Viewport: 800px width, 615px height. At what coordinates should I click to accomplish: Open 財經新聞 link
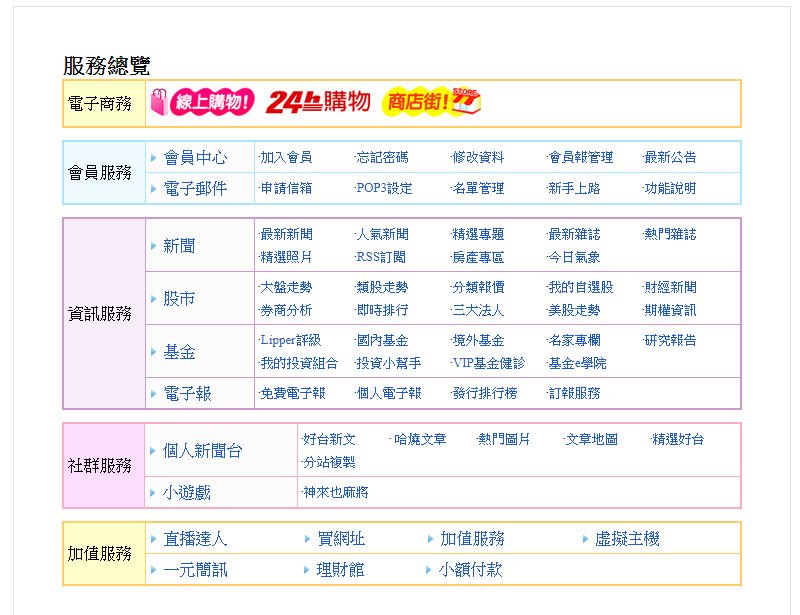pos(670,287)
